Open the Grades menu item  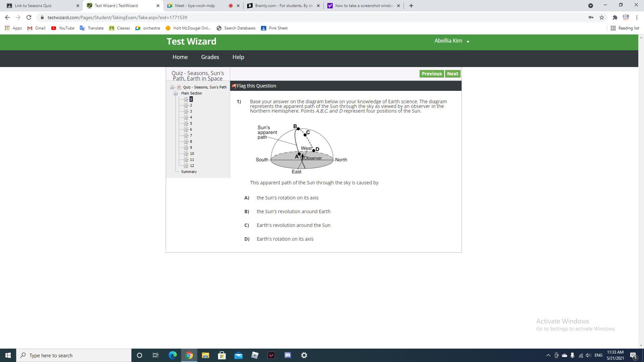210,57
